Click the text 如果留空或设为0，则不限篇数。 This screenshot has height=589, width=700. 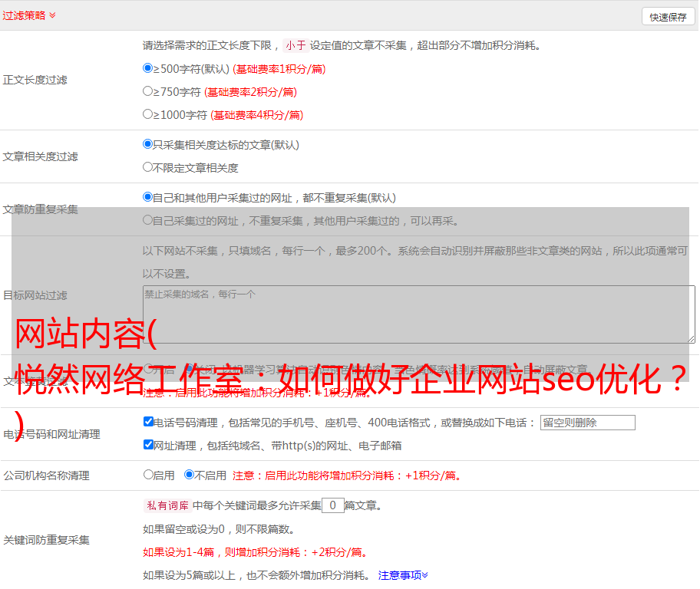(x=219, y=529)
